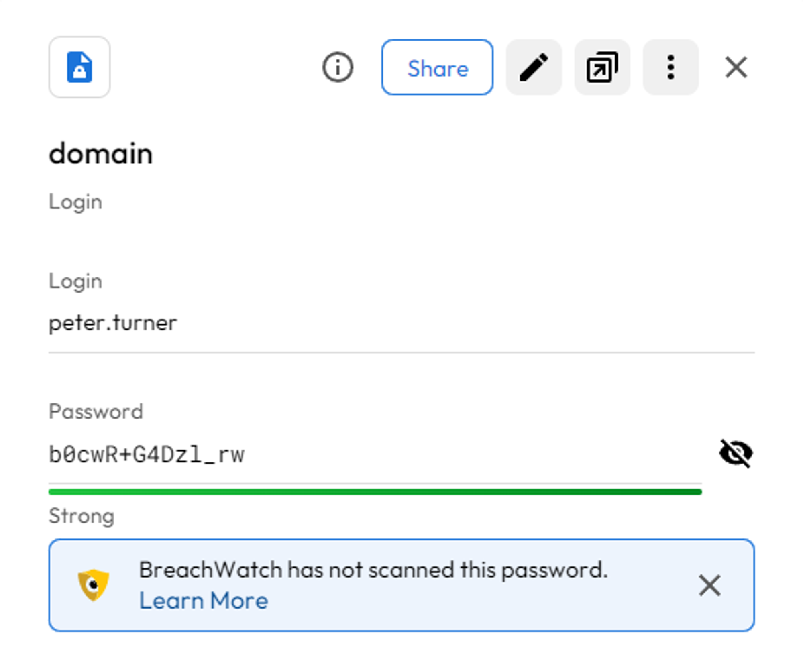This screenshot has width=803, height=672.
Task: Click the green password strength bar
Action: tap(375, 492)
